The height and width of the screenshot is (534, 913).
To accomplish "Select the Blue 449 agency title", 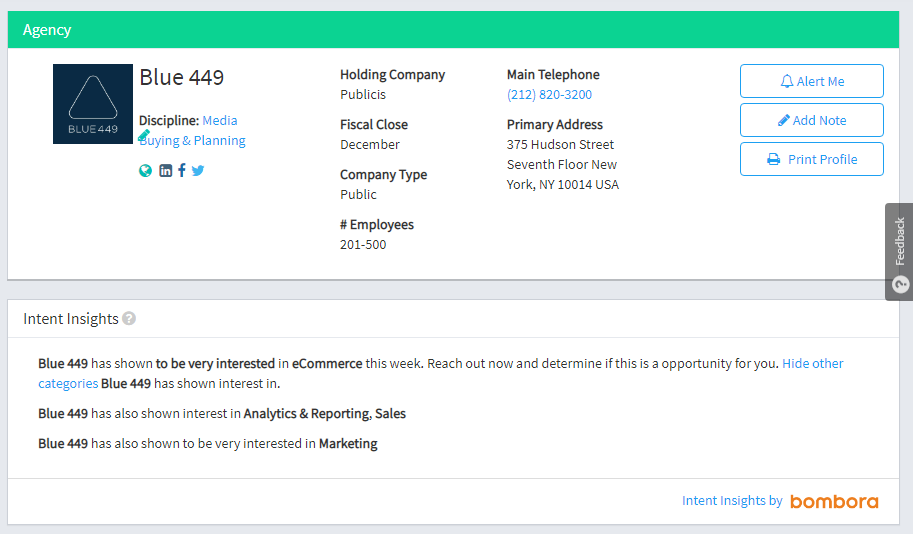I will pyautogui.click(x=182, y=77).
